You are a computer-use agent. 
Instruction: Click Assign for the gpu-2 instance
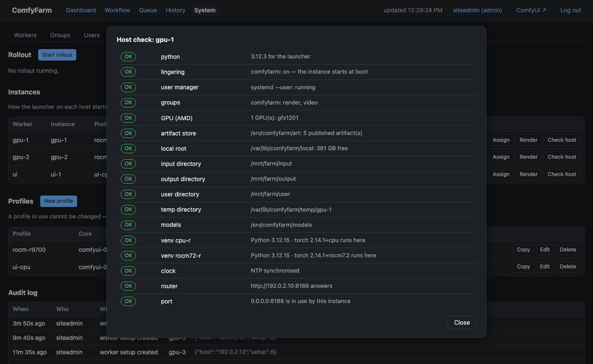click(x=501, y=157)
